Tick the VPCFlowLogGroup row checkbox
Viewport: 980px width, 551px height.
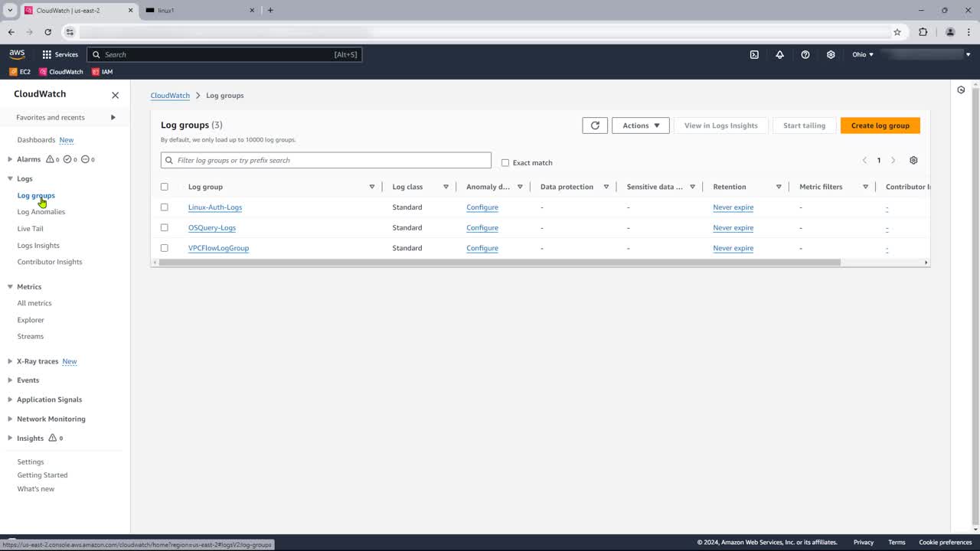tap(164, 248)
